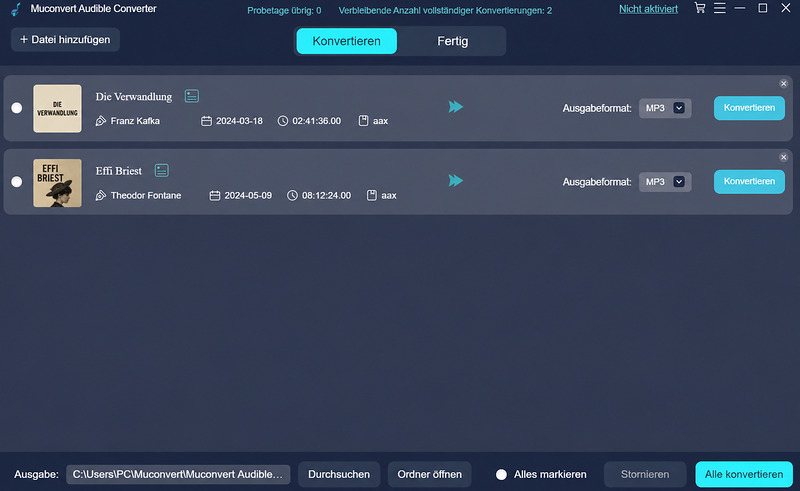Open chapter info icon for Die Verwandlung
Screen dimensions: 800x491
click(x=192, y=96)
